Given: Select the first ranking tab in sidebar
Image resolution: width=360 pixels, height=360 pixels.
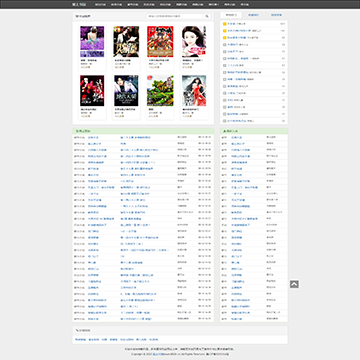Looking at the screenshot, I should tap(231, 15).
